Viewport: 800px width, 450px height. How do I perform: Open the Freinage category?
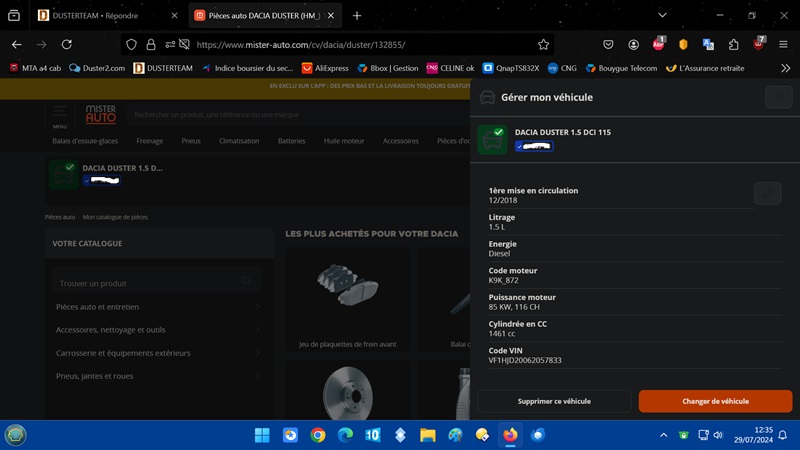tap(149, 141)
